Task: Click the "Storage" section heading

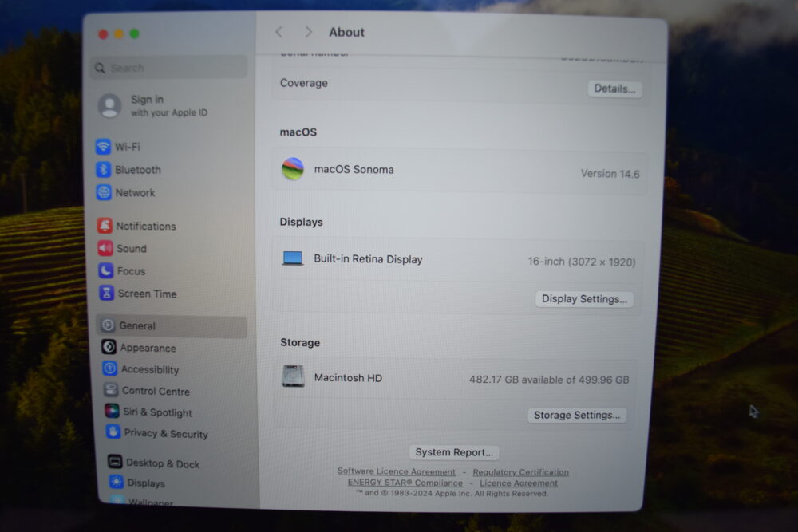Action: point(300,342)
